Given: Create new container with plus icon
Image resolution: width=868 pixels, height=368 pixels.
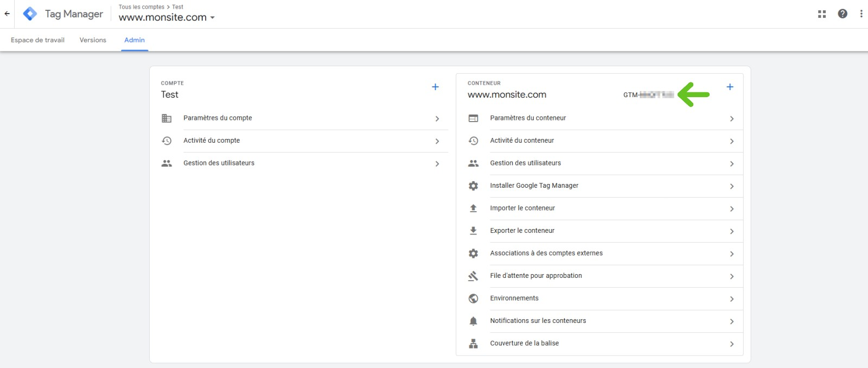Looking at the screenshot, I should (x=730, y=87).
